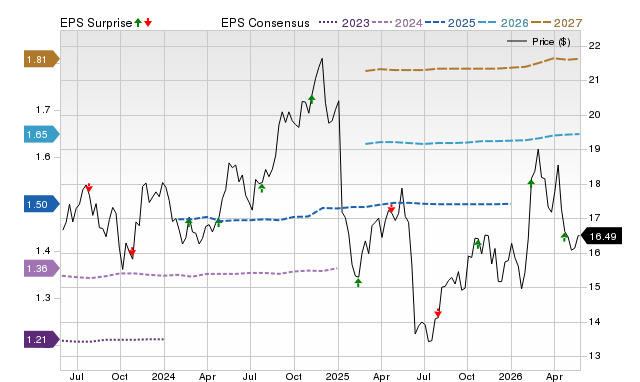Viewport: 640px width, 382px height.
Task: Click the green beat arrow in early 2026 near 18
Action: click(x=531, y=183)
